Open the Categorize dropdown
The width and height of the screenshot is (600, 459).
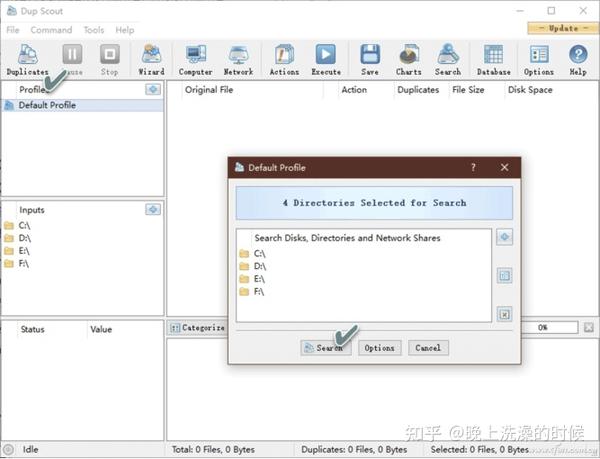[x=197, y=328]
